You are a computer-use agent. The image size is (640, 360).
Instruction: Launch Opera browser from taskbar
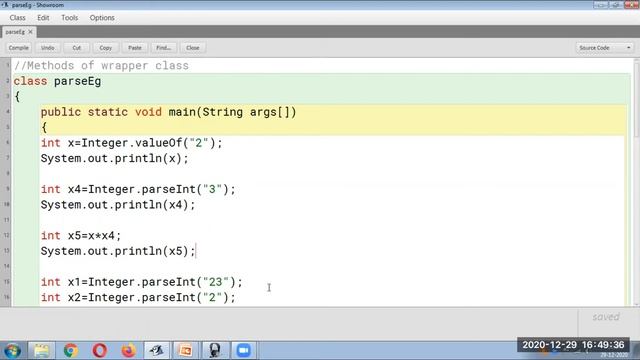[x=100, y=351]
